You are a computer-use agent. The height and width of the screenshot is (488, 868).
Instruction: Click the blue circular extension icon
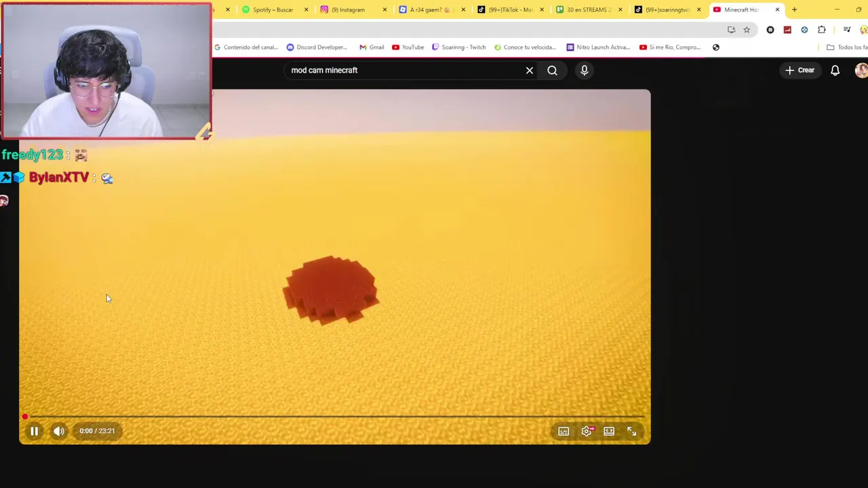(804, 30)
